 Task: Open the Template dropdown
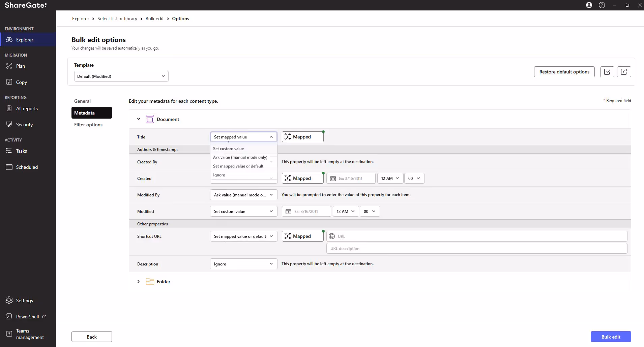pos(121,76)
